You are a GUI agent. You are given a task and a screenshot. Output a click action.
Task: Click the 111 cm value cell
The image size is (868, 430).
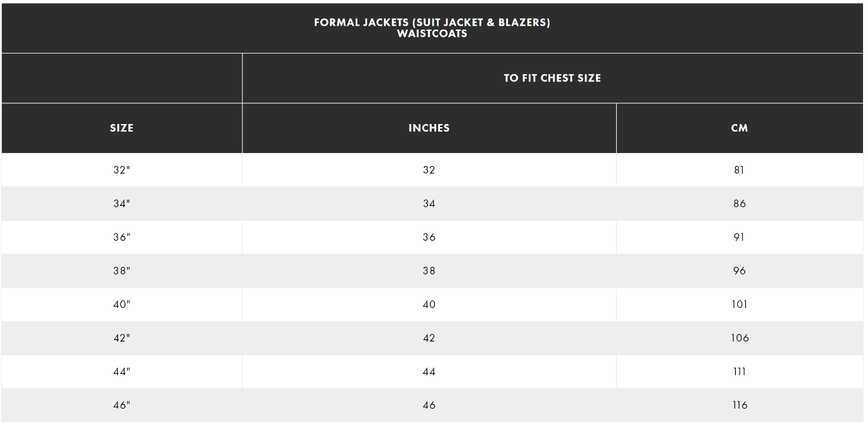tap(739, 372)
